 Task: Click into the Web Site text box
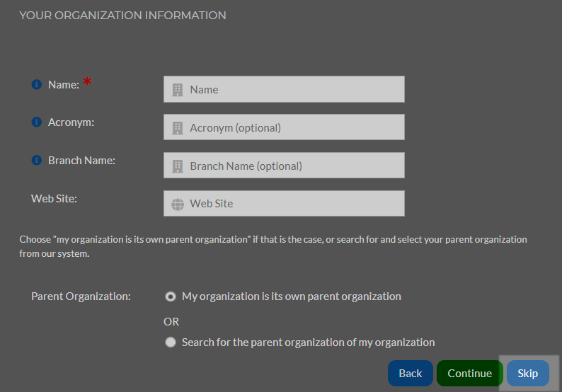point(284,204)
